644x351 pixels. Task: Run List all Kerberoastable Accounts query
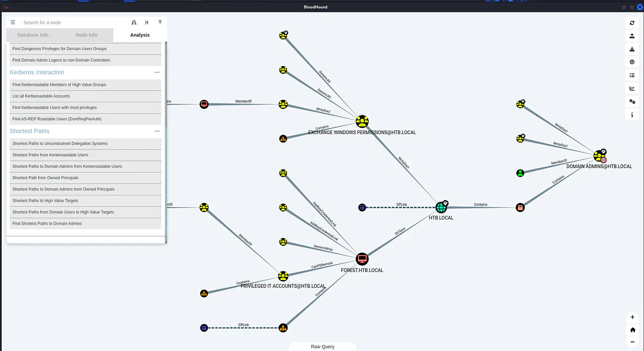[x=85, y=96]
